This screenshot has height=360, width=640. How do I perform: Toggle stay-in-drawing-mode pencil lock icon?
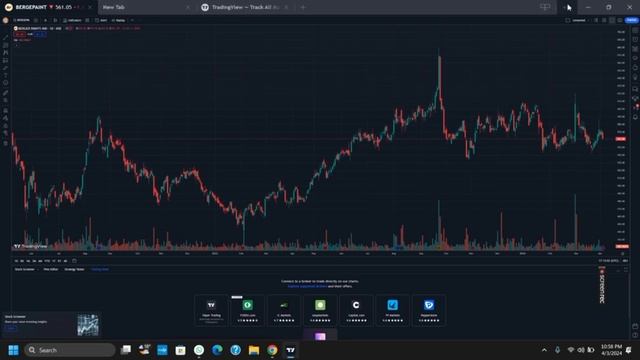tap(6, 118)
